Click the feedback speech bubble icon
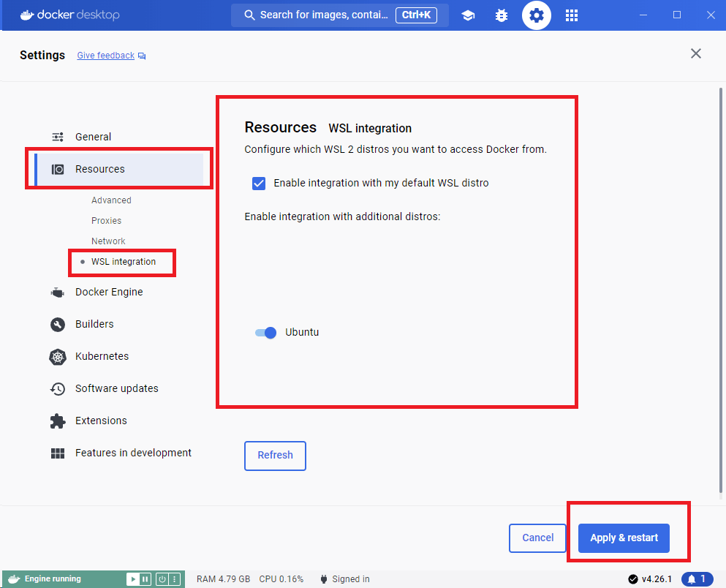This screenshot has width=726, height=588. [x=142, y=56]
